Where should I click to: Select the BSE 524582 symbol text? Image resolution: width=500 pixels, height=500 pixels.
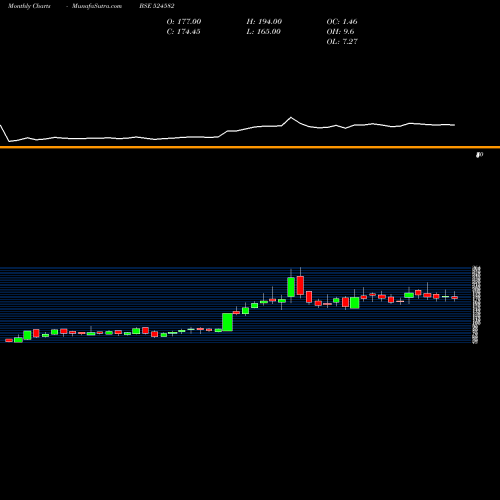click(157, 6)
